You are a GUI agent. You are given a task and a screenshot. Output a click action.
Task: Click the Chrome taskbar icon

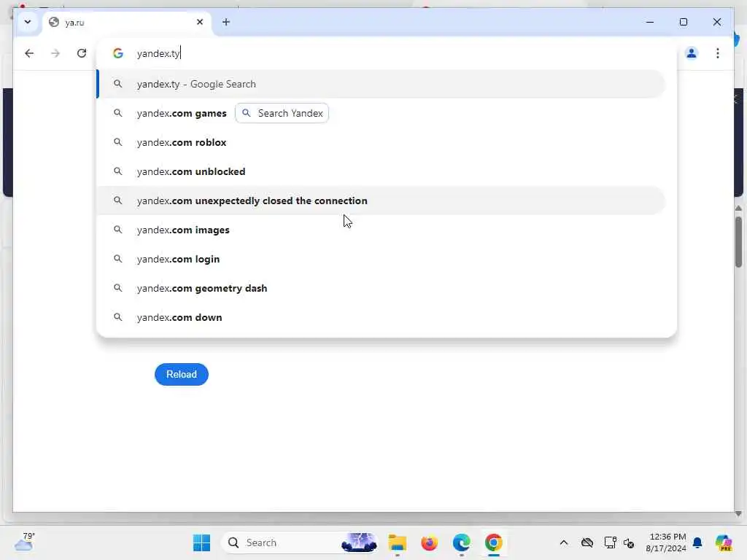click(x=494, y=542)
